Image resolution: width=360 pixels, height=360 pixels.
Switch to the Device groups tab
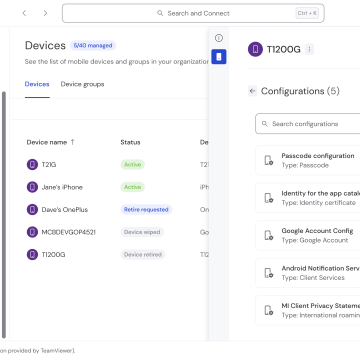(82, 84)
